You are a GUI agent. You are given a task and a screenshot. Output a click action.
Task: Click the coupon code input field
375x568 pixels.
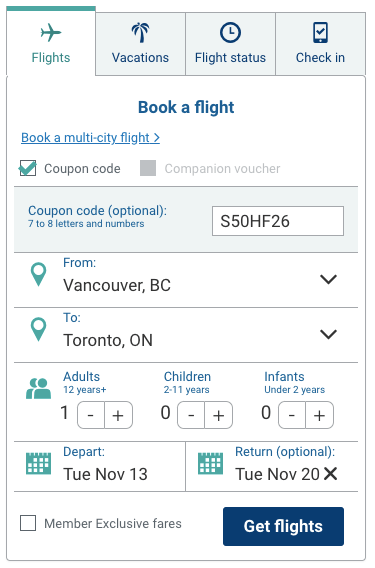pos(278,221)
